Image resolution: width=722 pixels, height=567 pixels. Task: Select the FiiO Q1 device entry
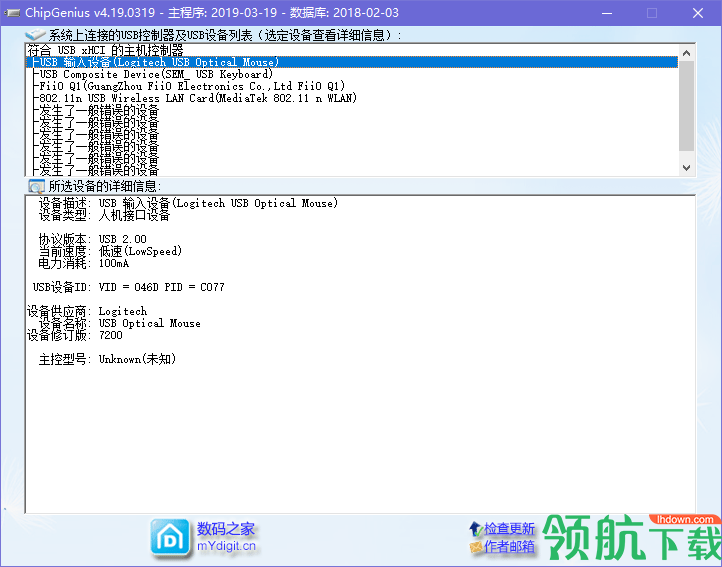(352, 86)
